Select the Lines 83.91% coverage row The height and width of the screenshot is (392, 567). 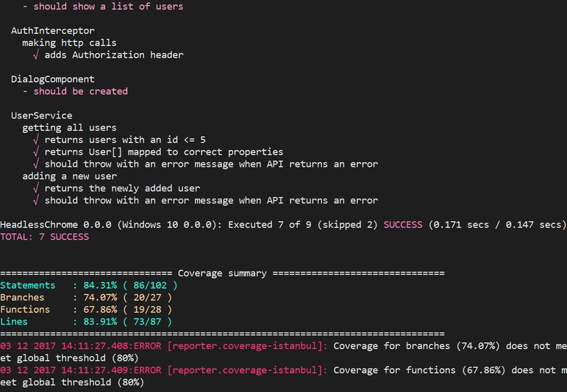point(85,321)
